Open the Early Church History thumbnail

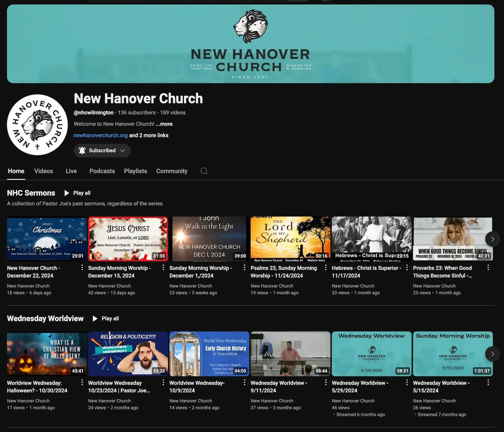point(209,354)
